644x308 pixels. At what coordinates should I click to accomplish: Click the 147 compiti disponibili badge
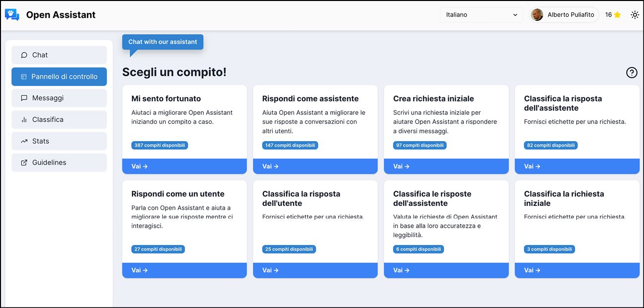click(290, 146)
